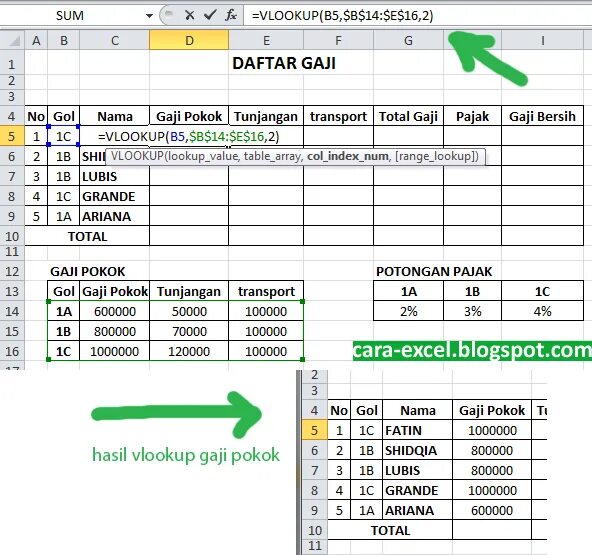
Task: Click 1000000 for GRANDE in result sheet
Action: coord(492,490)
